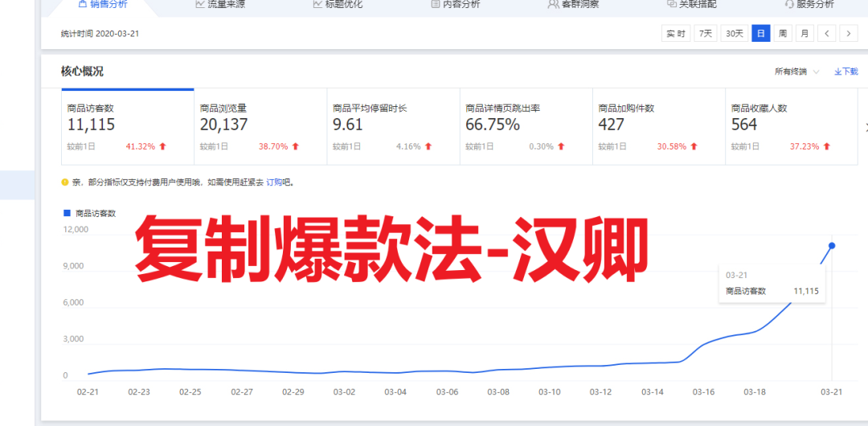The height and width of the screenshot is (426, 868).
Task: Select the 商品收藏人数 metric card
Action: coord(792,128)
